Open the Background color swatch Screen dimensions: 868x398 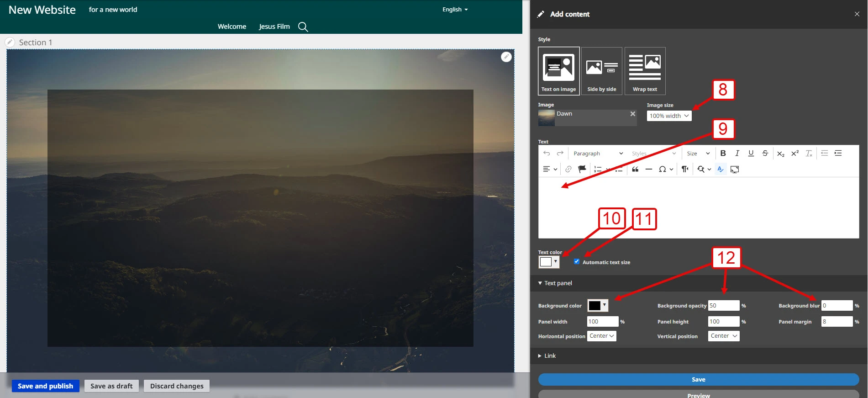[x=597, y=305]
